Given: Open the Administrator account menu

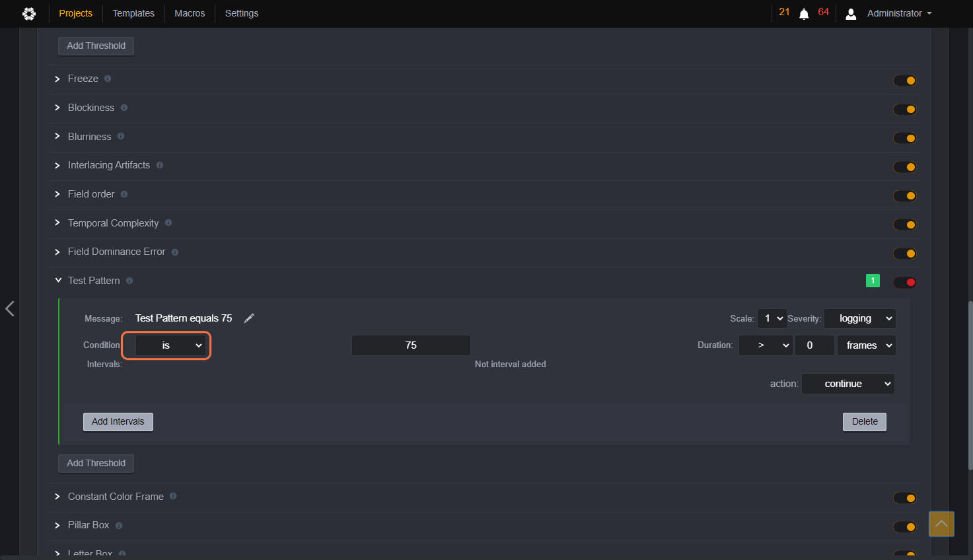Looking at the screenshot, I should [899, 13].
